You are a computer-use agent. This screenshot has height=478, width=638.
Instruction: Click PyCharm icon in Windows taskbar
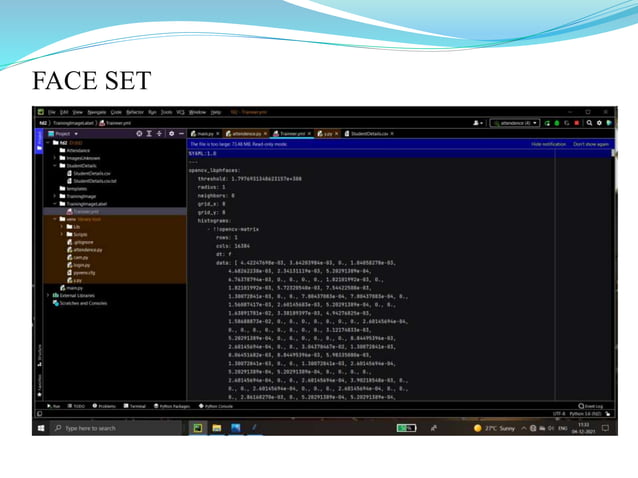[198, 428]
